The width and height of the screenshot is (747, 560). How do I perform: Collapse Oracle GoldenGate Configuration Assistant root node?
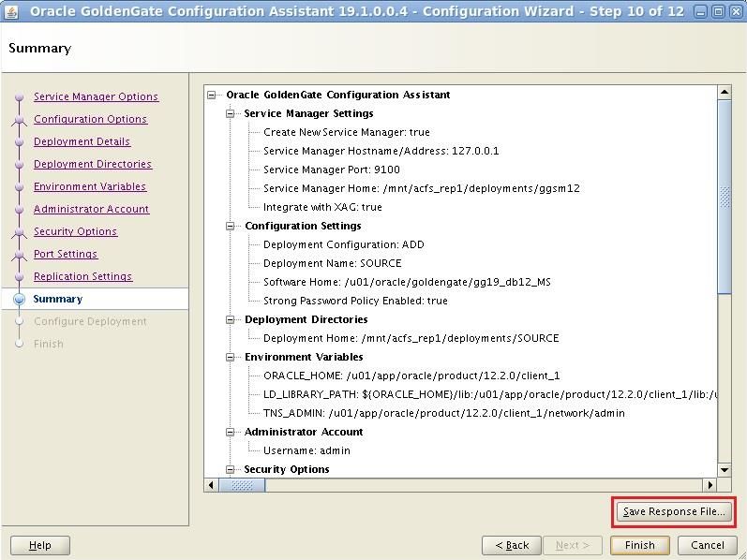212,96
